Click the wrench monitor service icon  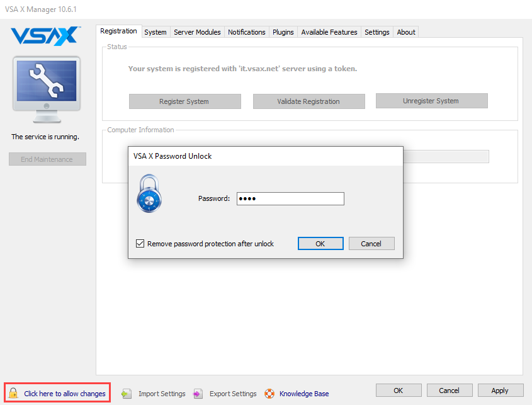coord(47,89)
